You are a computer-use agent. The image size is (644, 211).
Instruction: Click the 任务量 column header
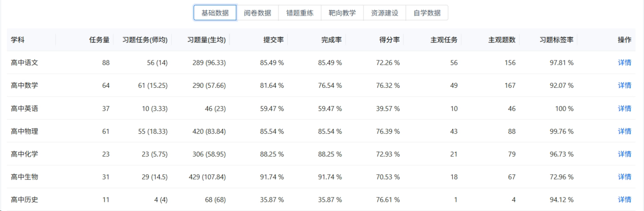click(100, 40)
